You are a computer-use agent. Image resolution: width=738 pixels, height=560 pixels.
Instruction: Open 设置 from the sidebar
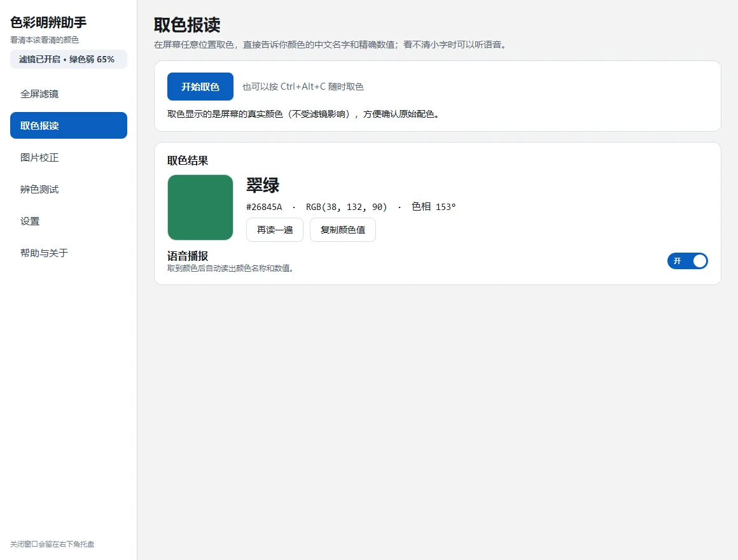(69, 221)
